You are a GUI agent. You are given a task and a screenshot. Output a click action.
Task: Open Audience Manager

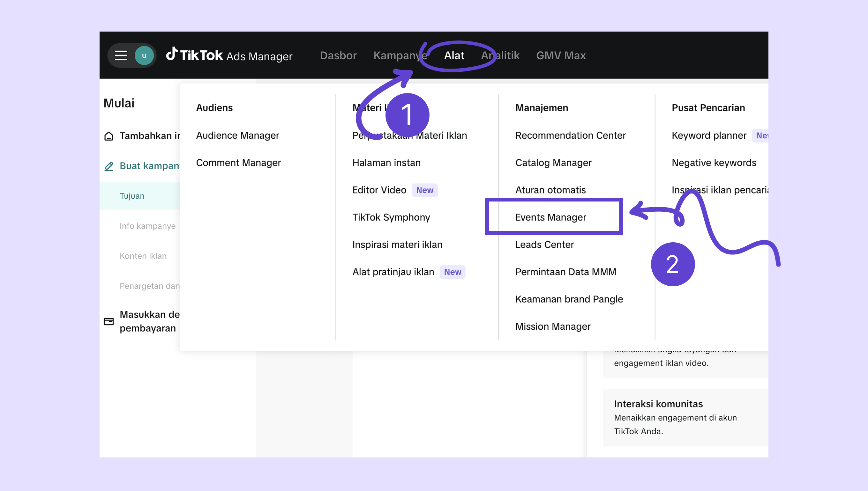pyautogui.click(x=237, y=135)
